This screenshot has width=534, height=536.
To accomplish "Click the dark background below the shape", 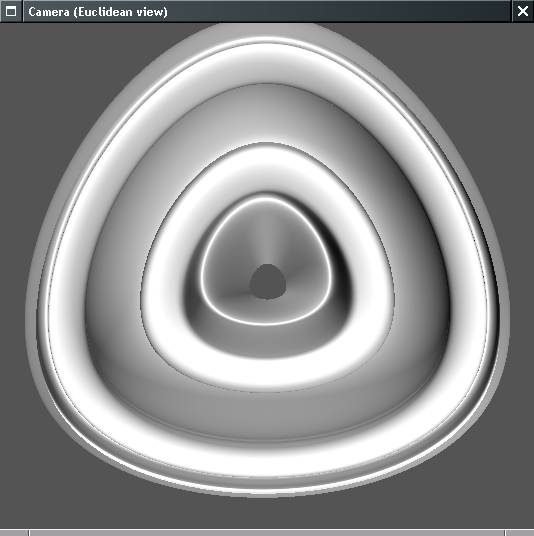I will [x=267, y=513].
